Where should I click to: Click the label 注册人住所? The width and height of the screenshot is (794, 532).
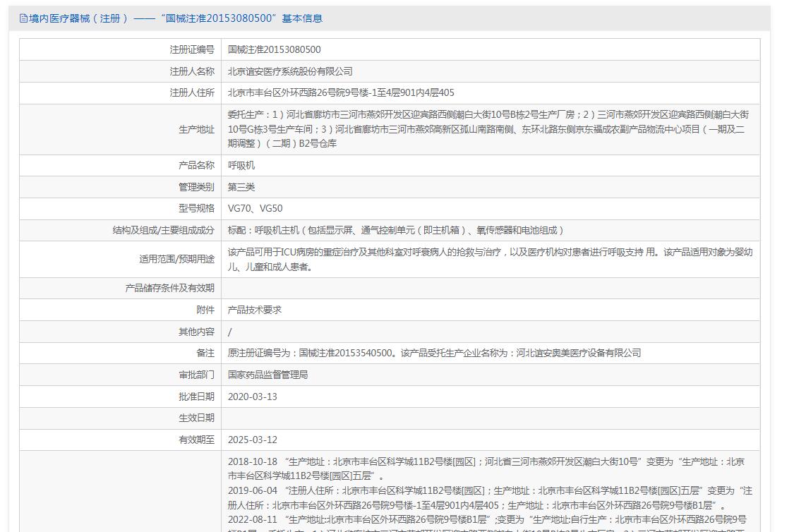pos(192,92)
